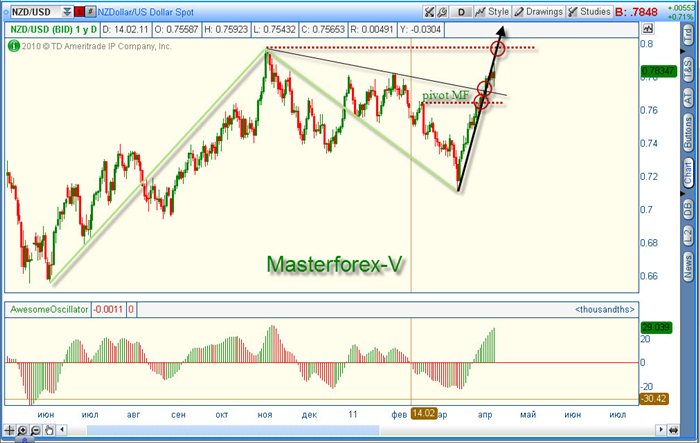Image resolution: width=700 pixels, height=443 pixels.
Task: Open the NZD/USD symbol dropdown arrow
Action: click(x=67, y=12)
